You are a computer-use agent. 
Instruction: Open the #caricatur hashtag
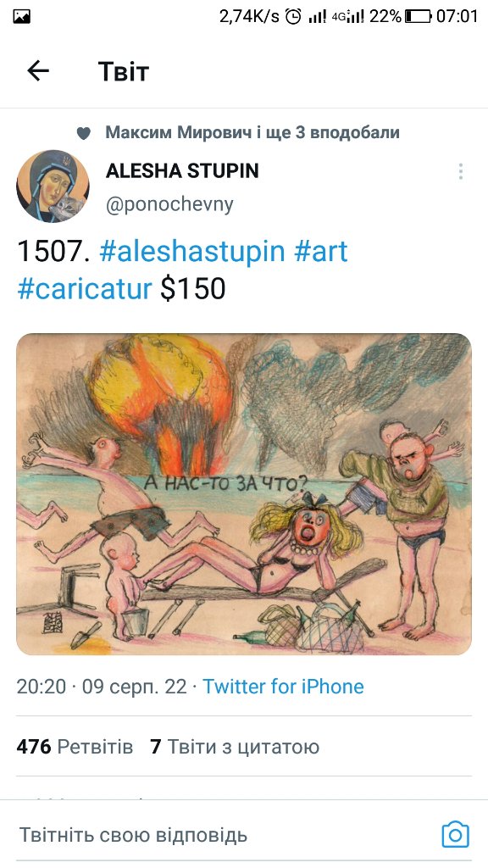(85, 288)
